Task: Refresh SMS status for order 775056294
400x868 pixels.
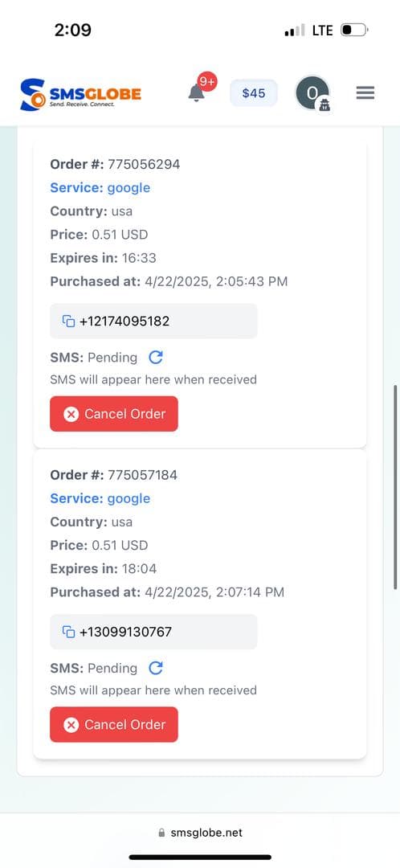Action: coord(156,358)
